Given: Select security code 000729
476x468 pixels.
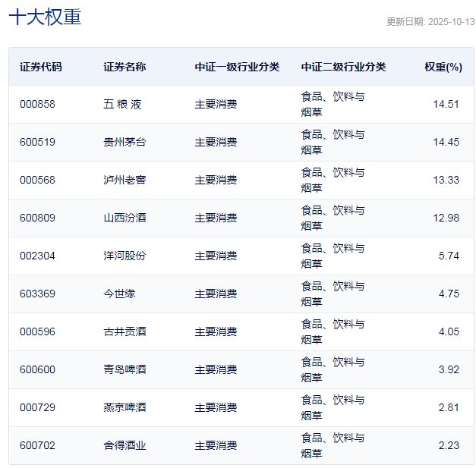Looking at the screenshot, I should coord(37,407).
